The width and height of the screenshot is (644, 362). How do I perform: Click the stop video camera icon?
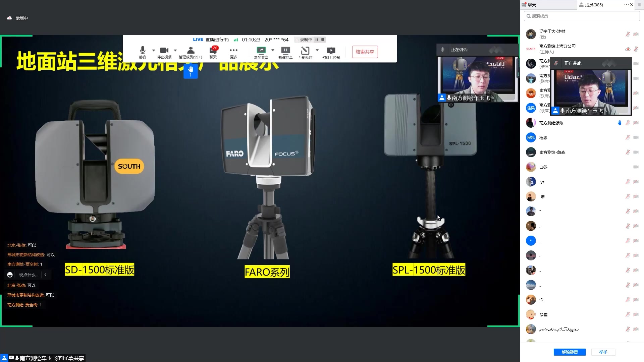(164, 50)
